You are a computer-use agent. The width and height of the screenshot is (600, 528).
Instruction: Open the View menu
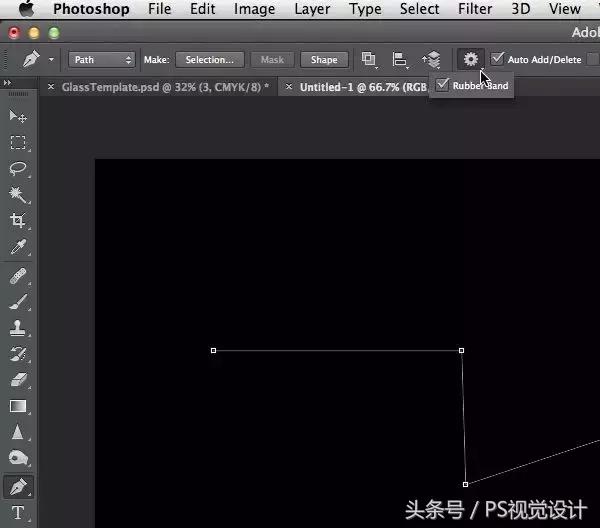[565, 9]
